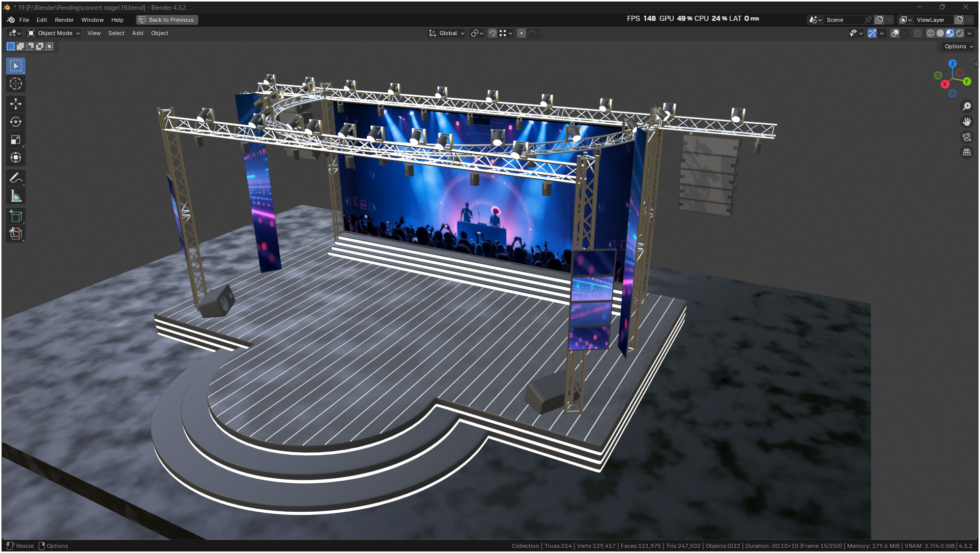Image resolution: width=980 pixels, height=553 pixels.
Task: Expand the Options dropdown
Action: coord(959,46)
